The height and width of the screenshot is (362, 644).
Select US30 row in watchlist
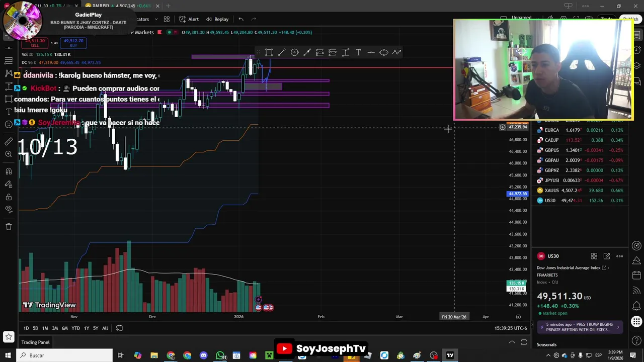pyautogui.click(x=580, y=201)
